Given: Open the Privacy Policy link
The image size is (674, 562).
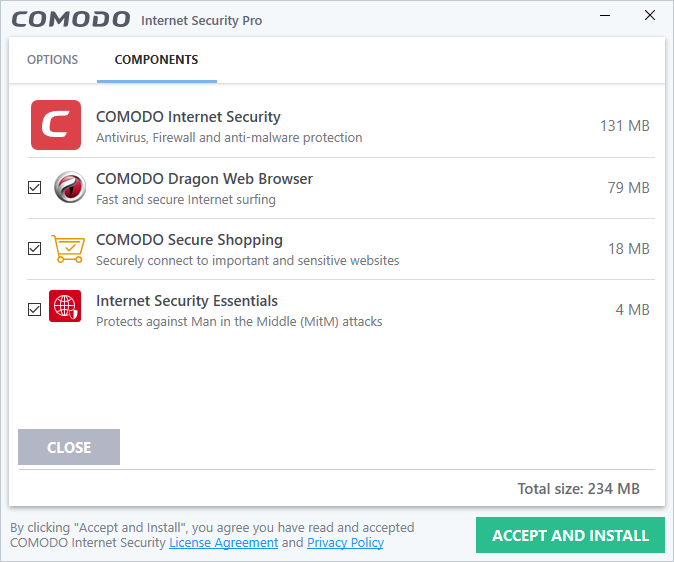Looking at the screenshot, I should tap(345, 543).
